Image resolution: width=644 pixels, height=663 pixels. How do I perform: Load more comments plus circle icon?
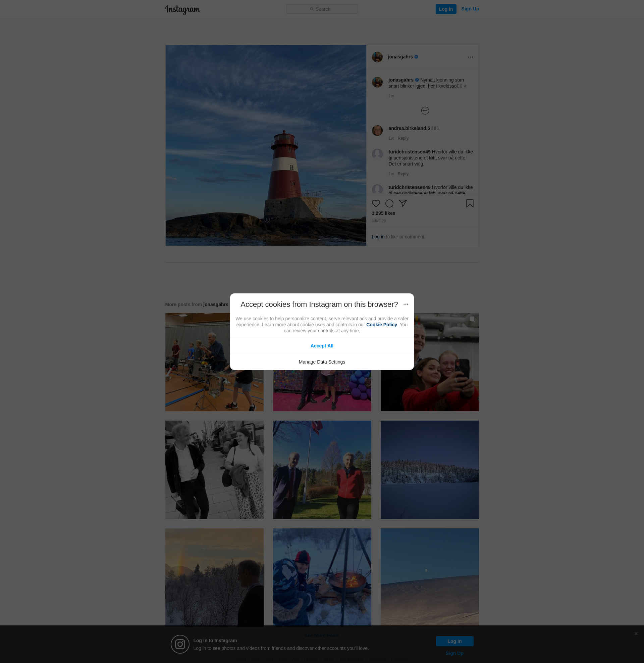425,111
